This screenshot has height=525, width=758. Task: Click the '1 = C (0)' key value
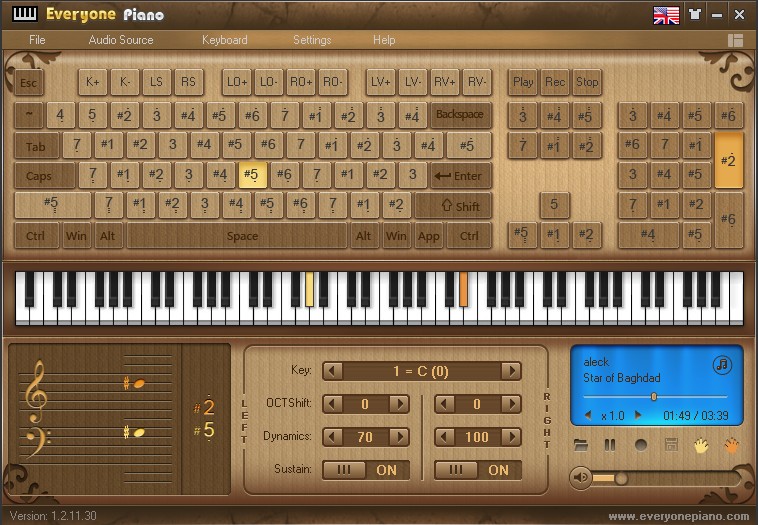422,371
